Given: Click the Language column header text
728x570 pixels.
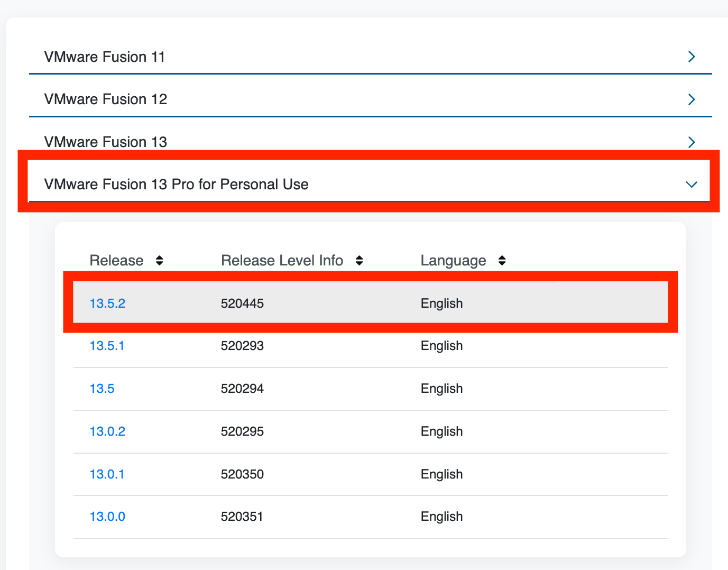Looking at the screenshot, I should coord(453,261).
